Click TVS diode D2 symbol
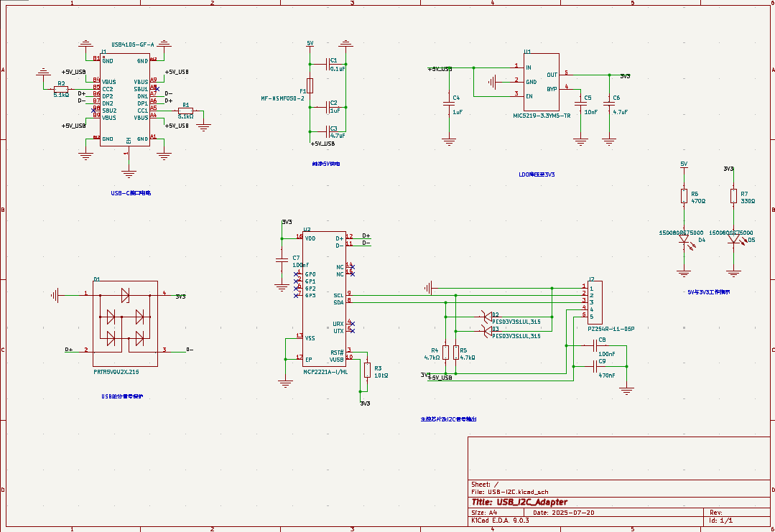 pos(486,317)
